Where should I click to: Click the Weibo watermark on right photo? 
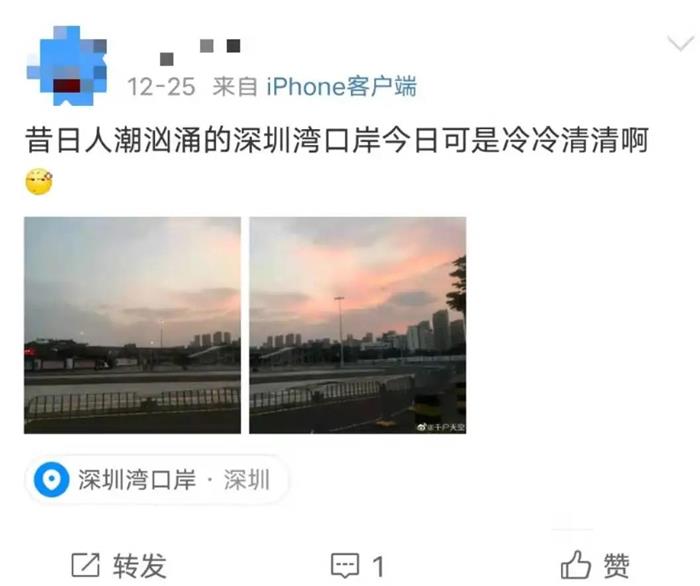pyautogui.click(x=441, y=427)
